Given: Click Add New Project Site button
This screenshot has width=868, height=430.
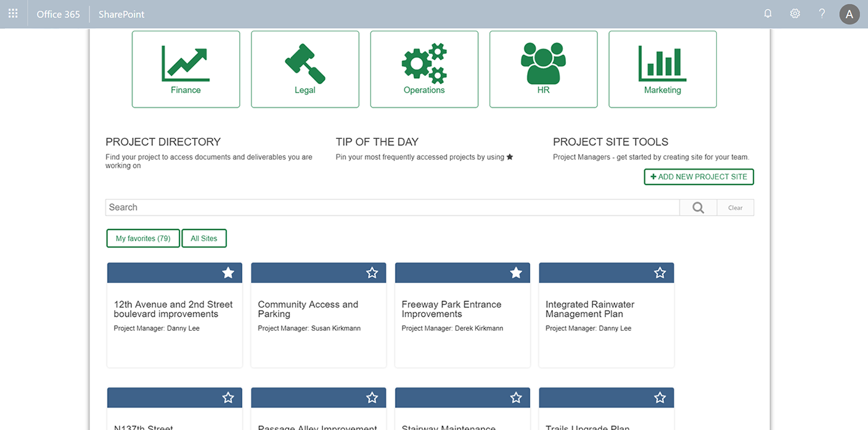Looking at the screenshot, I should [698, 176].
